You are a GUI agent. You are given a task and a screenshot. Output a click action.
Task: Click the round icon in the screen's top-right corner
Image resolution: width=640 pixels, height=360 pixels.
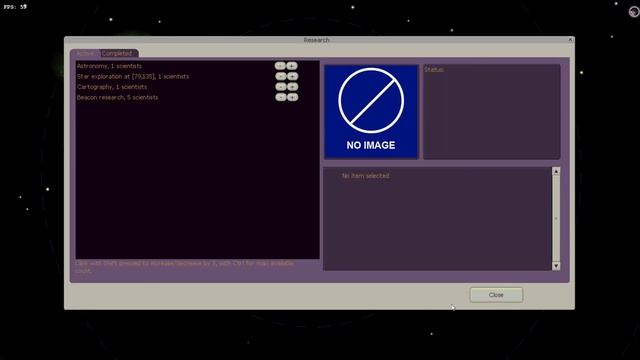point(634,12)
